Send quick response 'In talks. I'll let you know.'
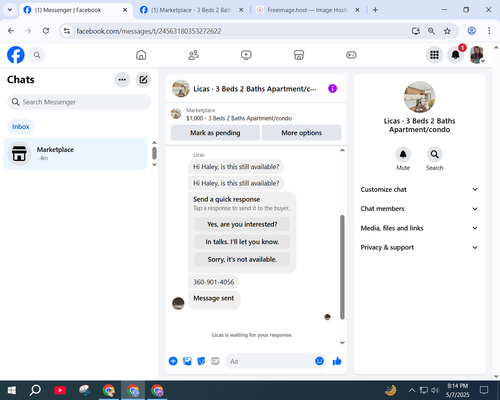 click(x=242, y=242)
